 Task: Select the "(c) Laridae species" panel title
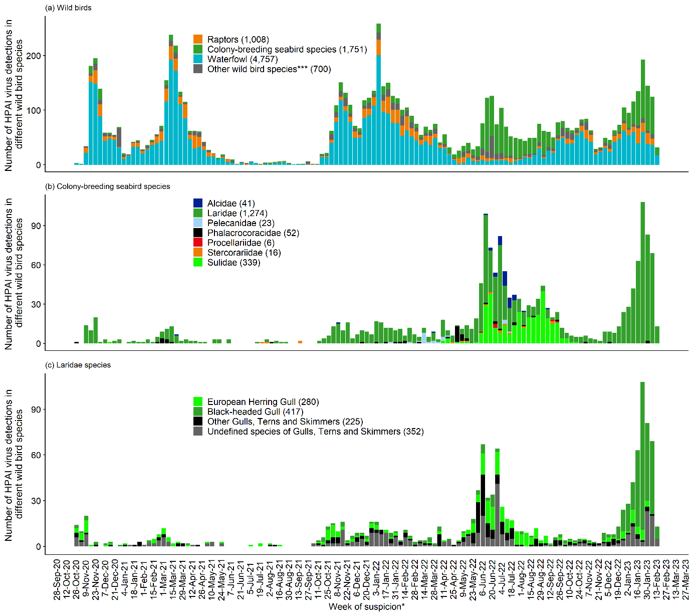tap(78, 365)
